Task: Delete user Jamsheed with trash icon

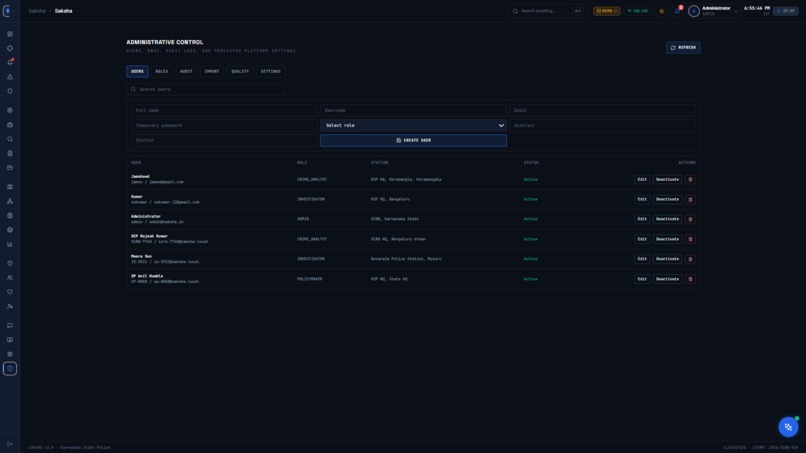Action: [690, 179]
